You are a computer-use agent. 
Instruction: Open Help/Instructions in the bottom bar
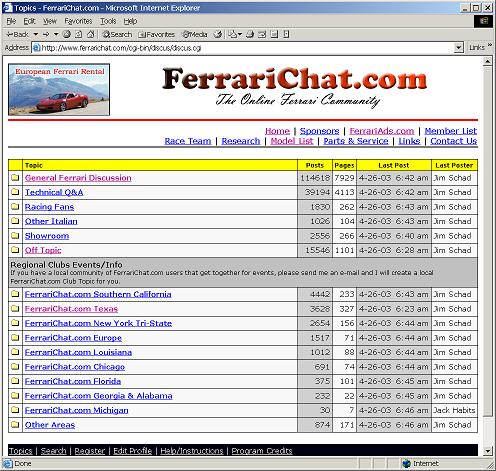tap(192, 451)
